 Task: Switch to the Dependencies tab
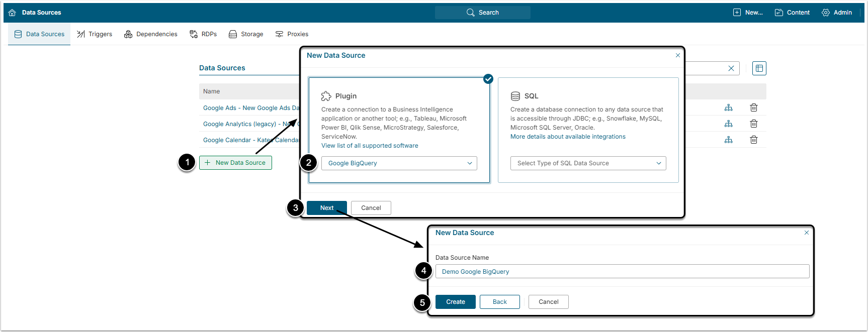tap(151, 34)
